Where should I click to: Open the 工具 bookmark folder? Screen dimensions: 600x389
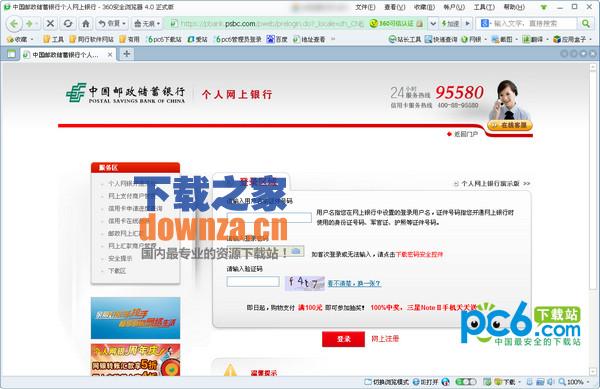click(x=53, y=39)
